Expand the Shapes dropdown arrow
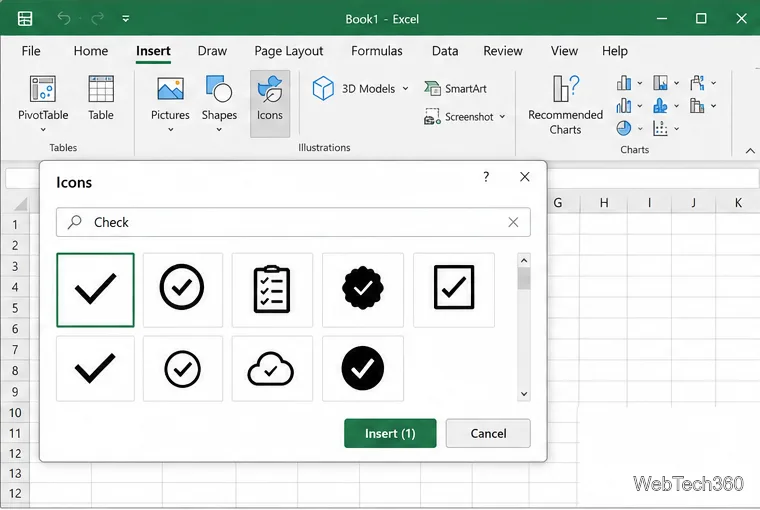 tap(219, 129)
